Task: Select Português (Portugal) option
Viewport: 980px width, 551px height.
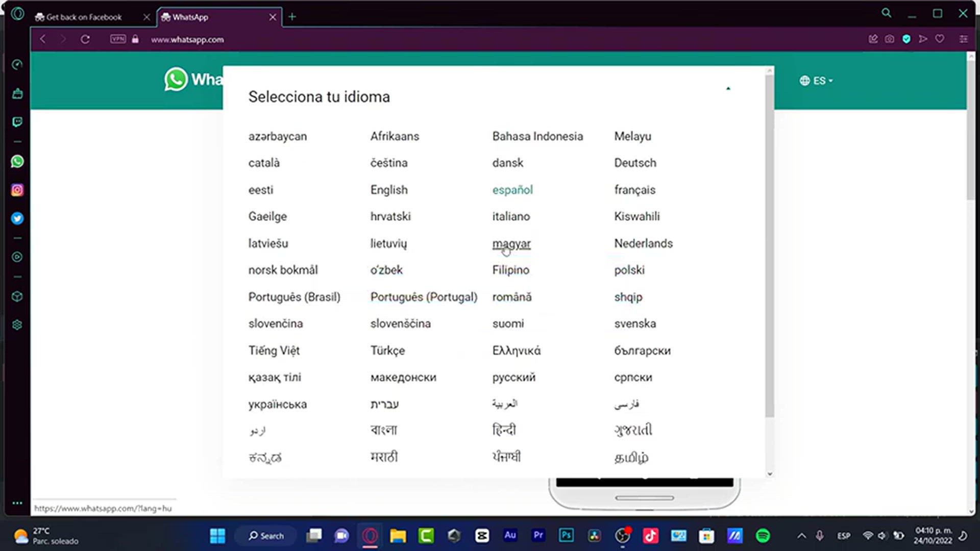Action: point(424,297)
